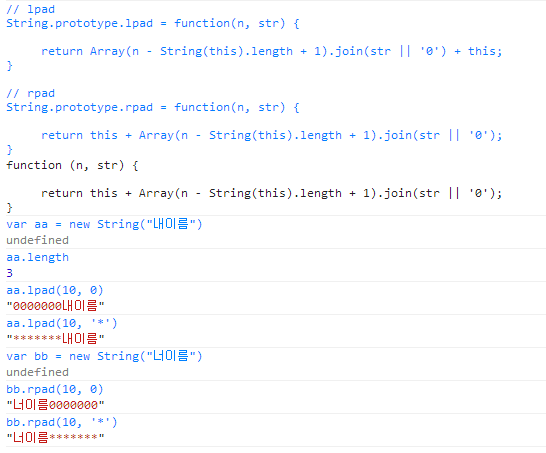
Task: Click the "bb.rpad(10, '*')" input
Action: (x=62, y=422)
